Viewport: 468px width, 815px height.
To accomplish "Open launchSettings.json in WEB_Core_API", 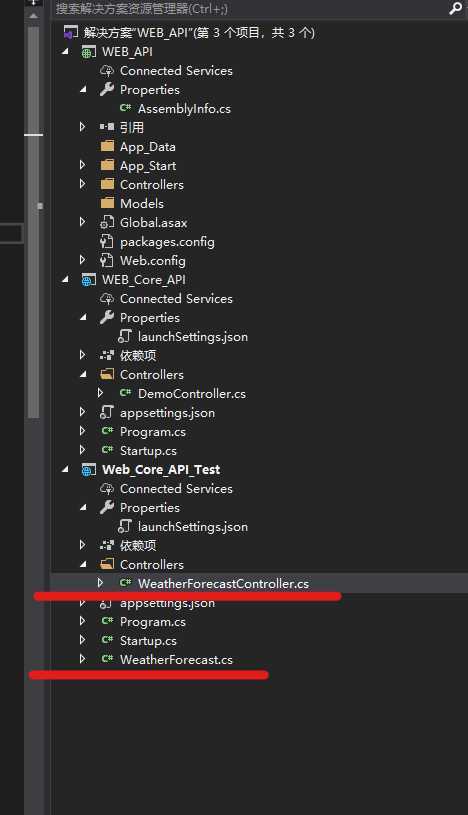I will click(193, 337).
